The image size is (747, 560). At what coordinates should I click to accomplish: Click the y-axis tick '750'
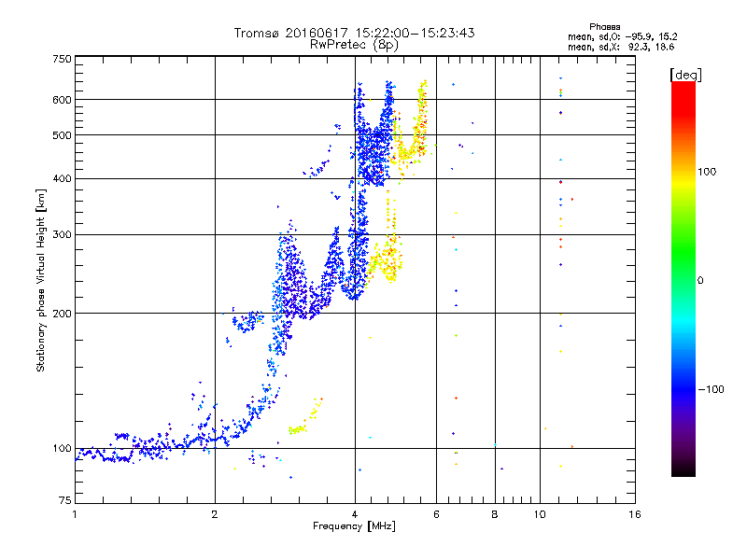point(63,59)
